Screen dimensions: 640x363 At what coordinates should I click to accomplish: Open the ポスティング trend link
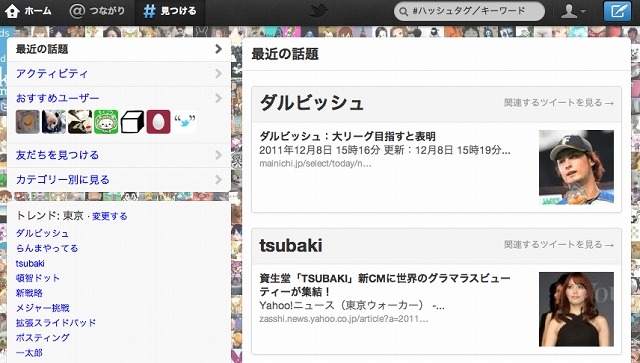coord(43,338)
